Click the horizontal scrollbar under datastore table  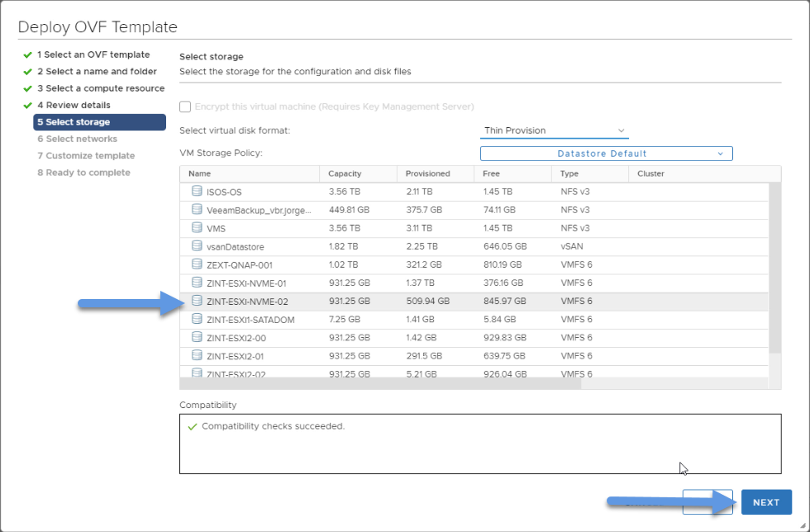pyautogui.click(x=380, y=384)
